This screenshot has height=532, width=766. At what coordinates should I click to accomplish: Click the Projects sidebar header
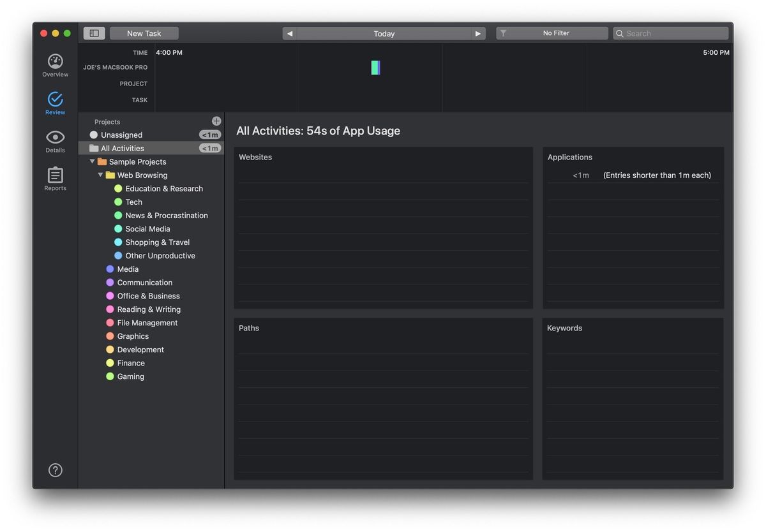pos(107,122)
